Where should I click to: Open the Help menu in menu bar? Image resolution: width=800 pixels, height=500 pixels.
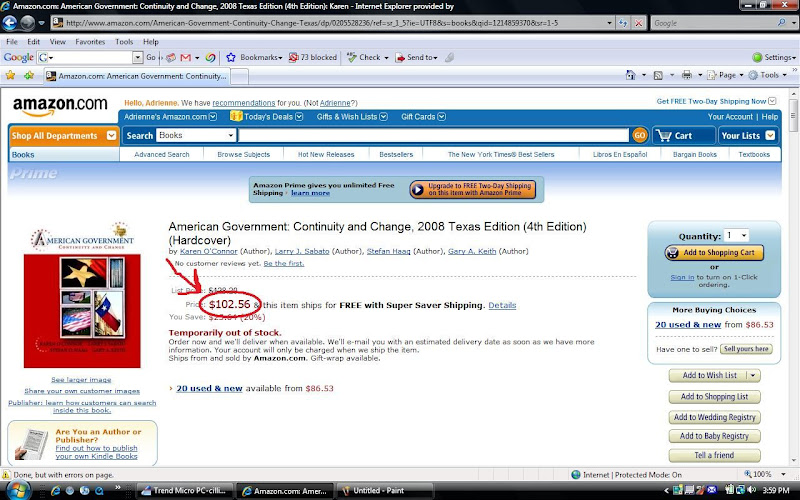pyautogui.click(x=151, y=42)
